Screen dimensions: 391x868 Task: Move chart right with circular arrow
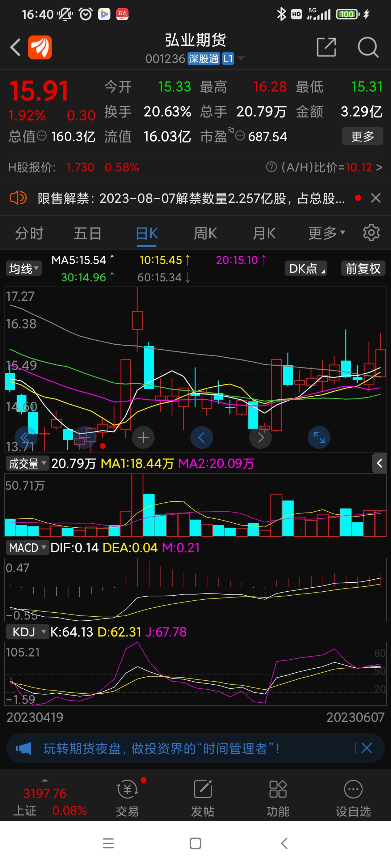click(260, 438)
